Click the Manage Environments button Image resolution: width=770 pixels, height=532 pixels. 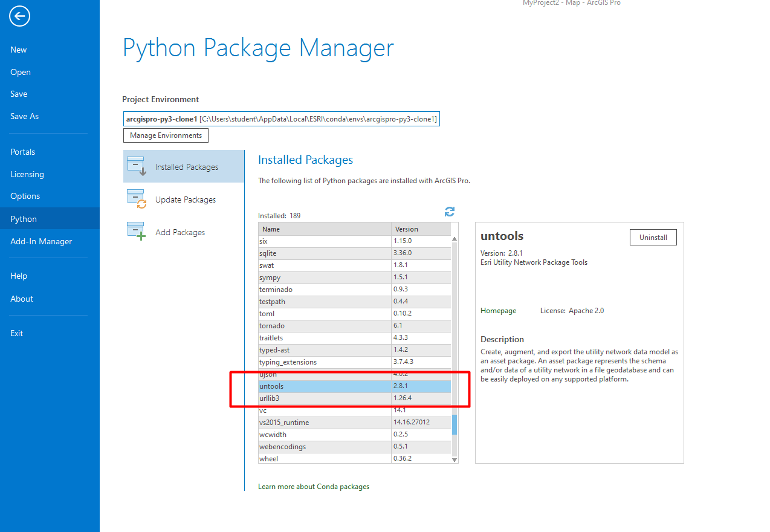166,135
